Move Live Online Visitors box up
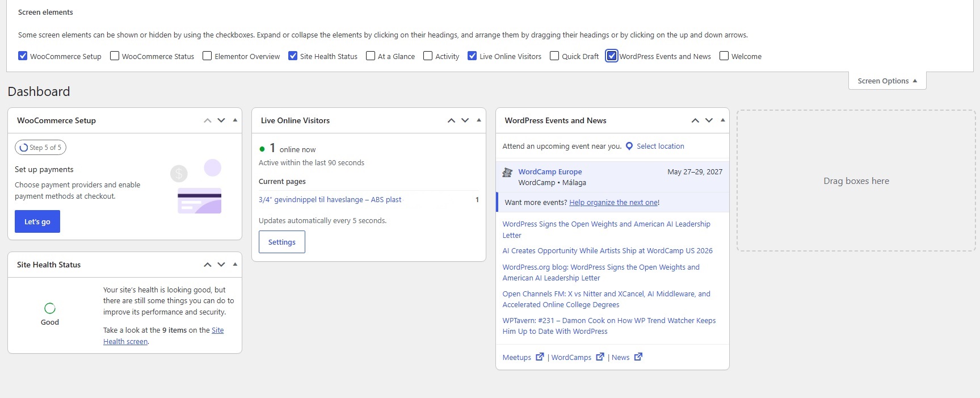 pos(452,120)
